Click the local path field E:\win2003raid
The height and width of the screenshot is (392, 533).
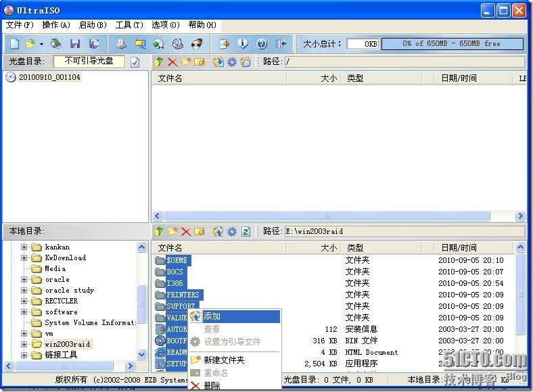[404, 232]
